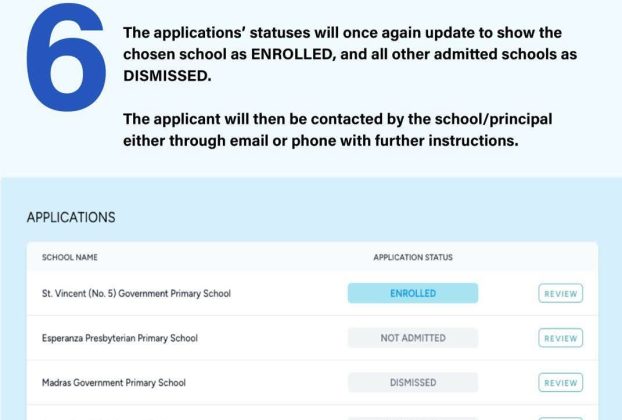Click the cut-off status badge in last row

(413, 418)
